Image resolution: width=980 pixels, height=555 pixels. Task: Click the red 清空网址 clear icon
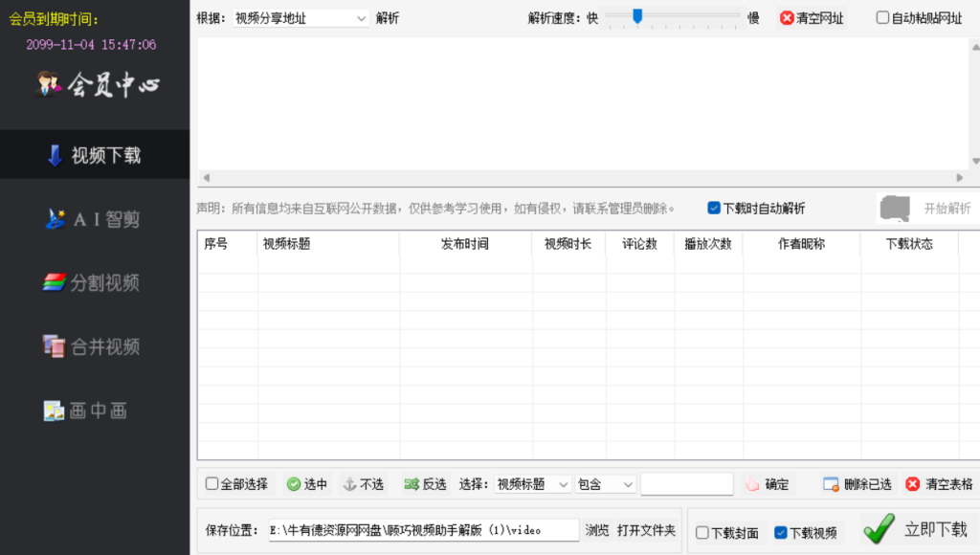(787, 18)
